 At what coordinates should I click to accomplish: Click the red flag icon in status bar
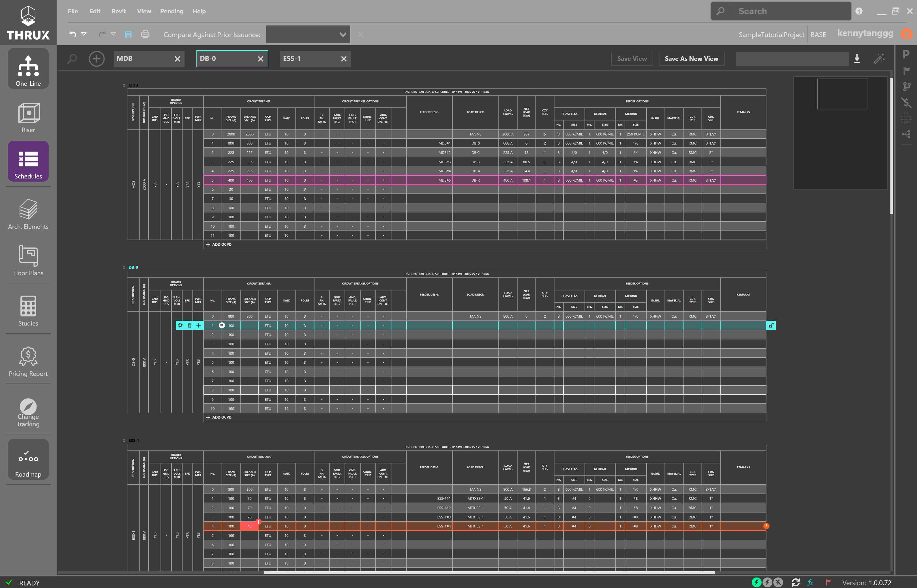click(x=828, y=582)
